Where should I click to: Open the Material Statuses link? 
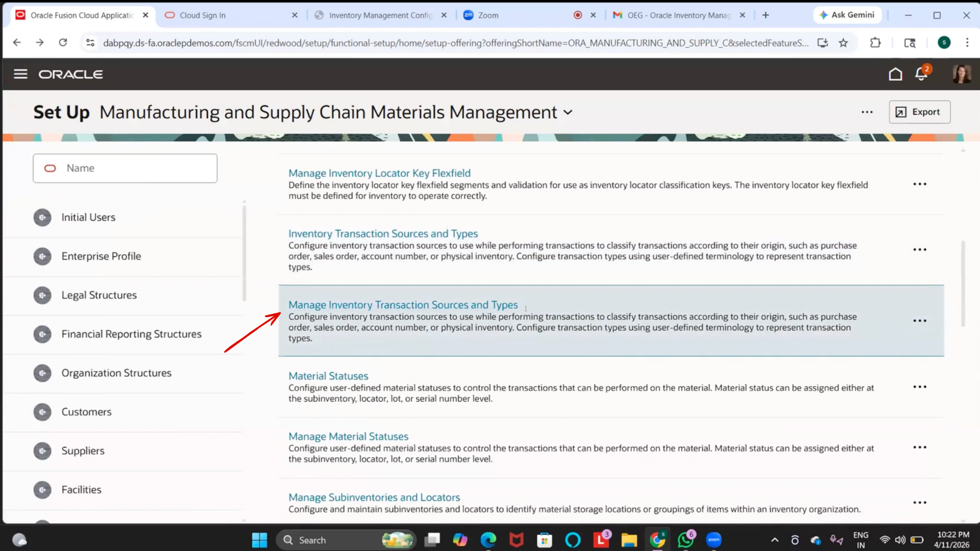click(x=328, y=376)
